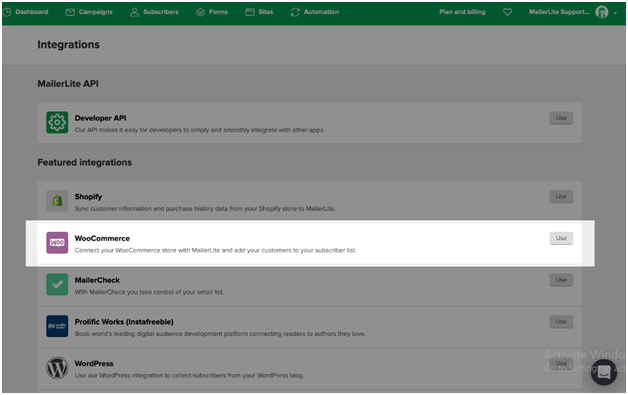
Task: Go to Campaigns in the top navigation
Action: click(x=89, y=12)
